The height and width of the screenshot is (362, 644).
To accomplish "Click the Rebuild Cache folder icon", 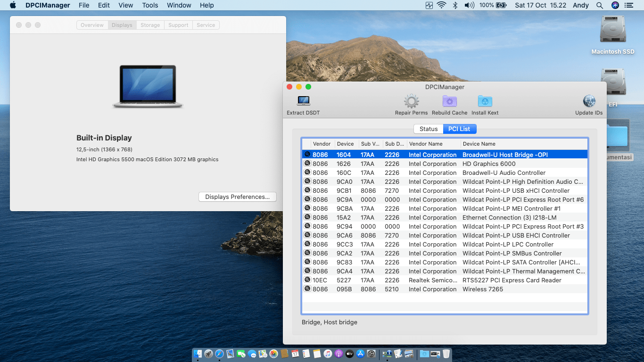I will (x=449, y=101).
